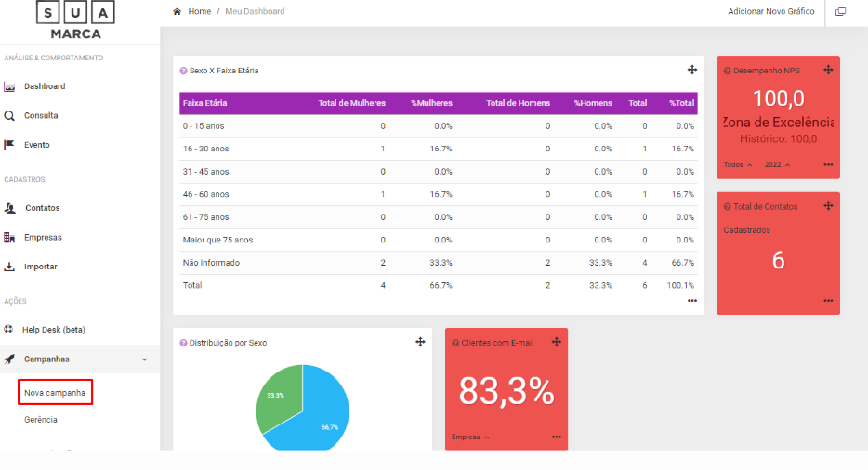The image size is (868, 470).
Task: Click the help icon beside Distribuição por Sexo
Action: point(183,343)
